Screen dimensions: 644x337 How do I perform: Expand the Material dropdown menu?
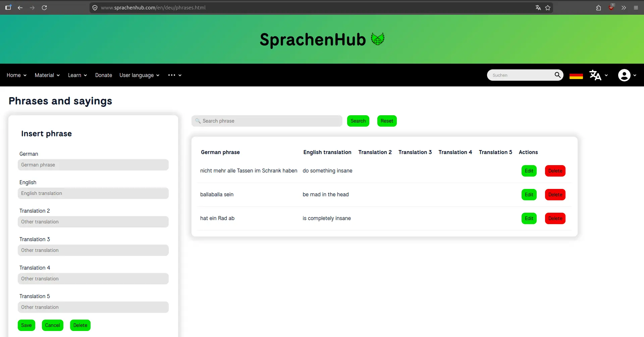(47, 75)
